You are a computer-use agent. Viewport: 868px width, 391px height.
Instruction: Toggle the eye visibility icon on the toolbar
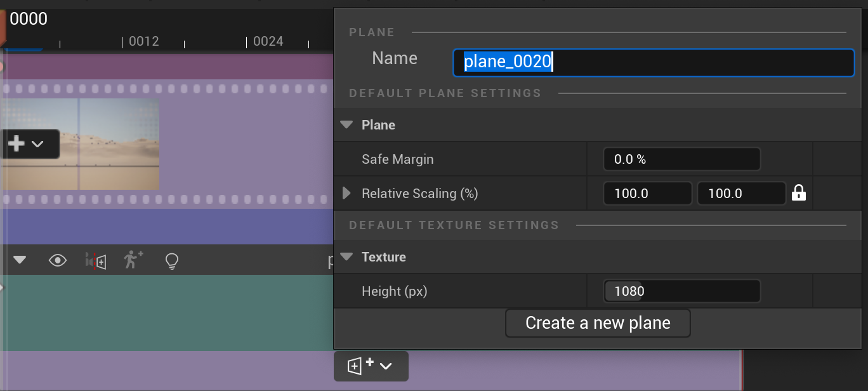[x=57, y=260]
